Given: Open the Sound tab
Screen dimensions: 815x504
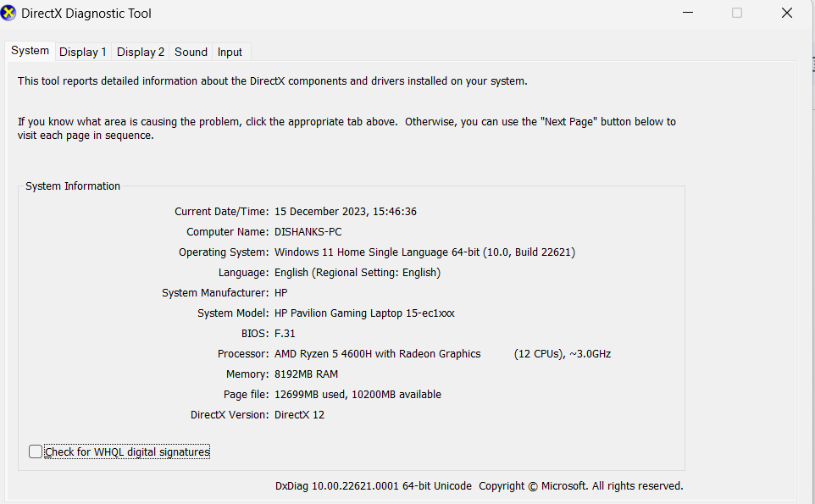Looking at the screenshot, I should [x=190, y=52].
